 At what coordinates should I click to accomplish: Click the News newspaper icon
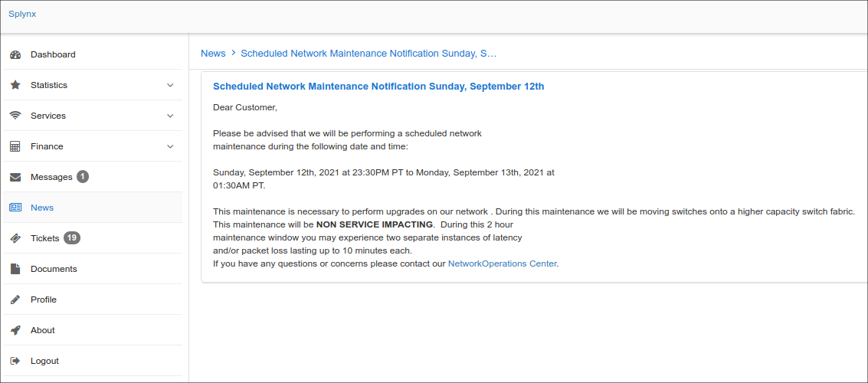coord(15,208)
